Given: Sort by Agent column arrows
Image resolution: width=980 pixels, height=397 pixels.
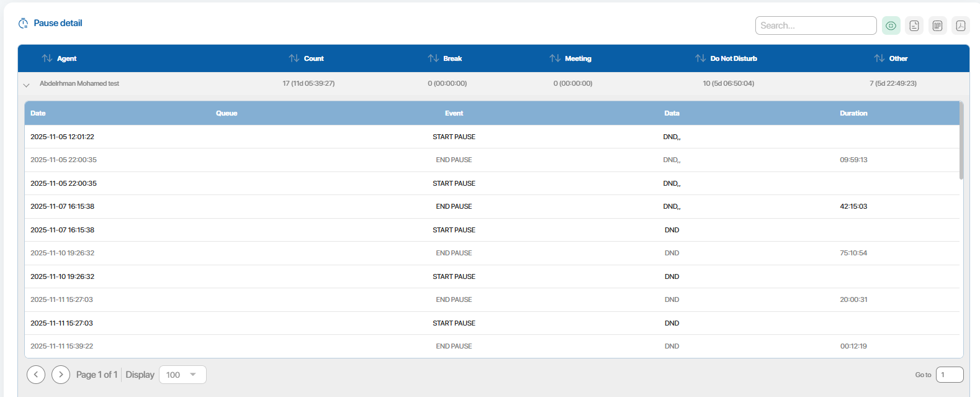Looking at the screenshot, I should click(47, 58).
